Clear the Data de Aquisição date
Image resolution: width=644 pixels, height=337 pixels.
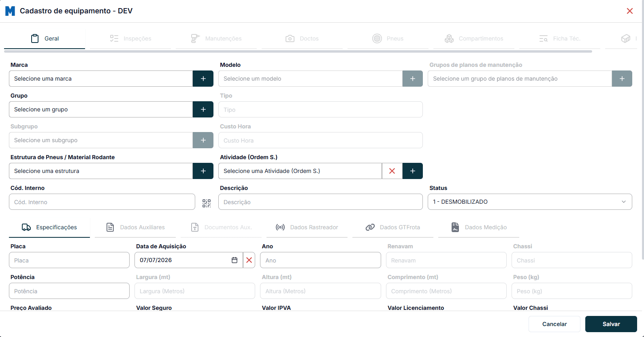249,260
